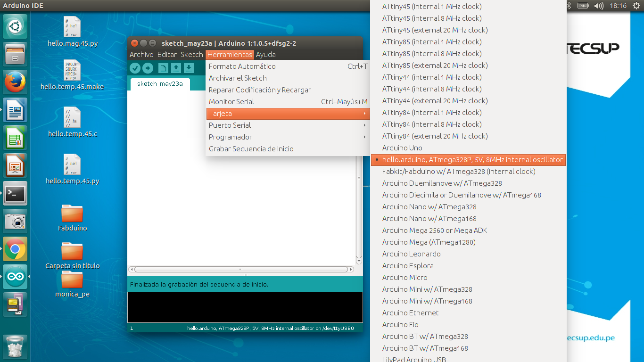Select Arduino Fio board
644x362 pixels.
tap(468, 325)
